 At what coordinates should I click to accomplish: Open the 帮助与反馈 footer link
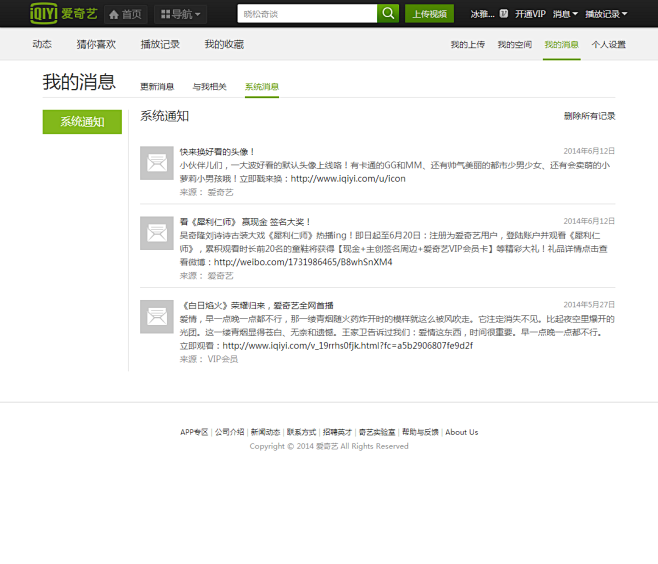tap(420, 432)
